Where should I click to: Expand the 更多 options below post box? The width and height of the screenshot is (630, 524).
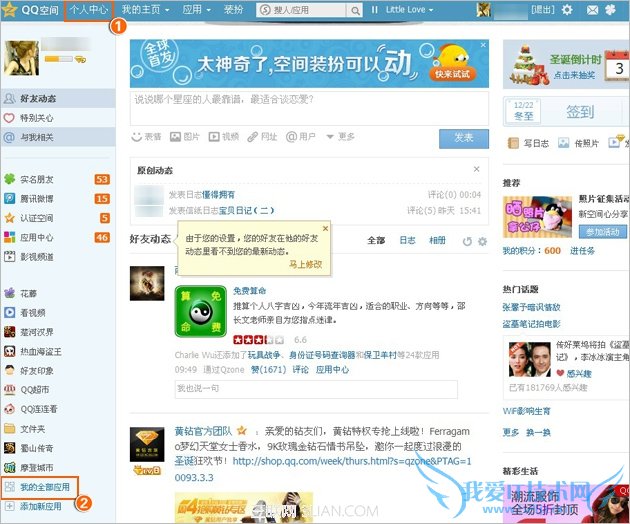(x=340, y=137)
